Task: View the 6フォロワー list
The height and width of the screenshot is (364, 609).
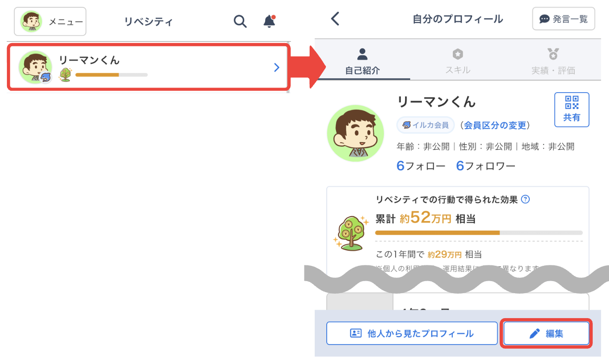Action: (486, 166)
